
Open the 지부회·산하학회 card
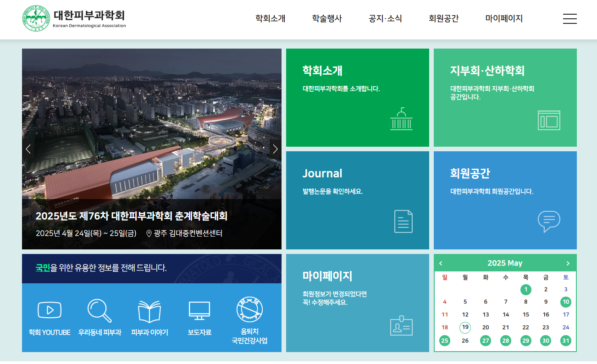[505, 97]
